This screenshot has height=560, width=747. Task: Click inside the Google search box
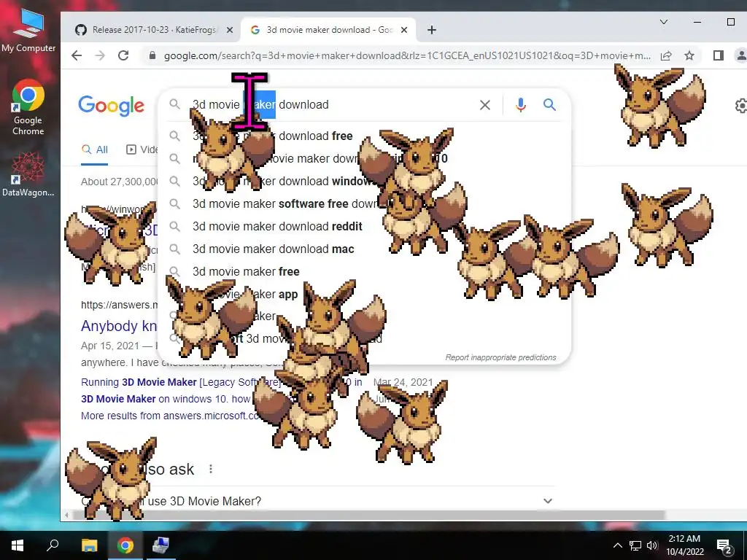click(x=329, y=105)
